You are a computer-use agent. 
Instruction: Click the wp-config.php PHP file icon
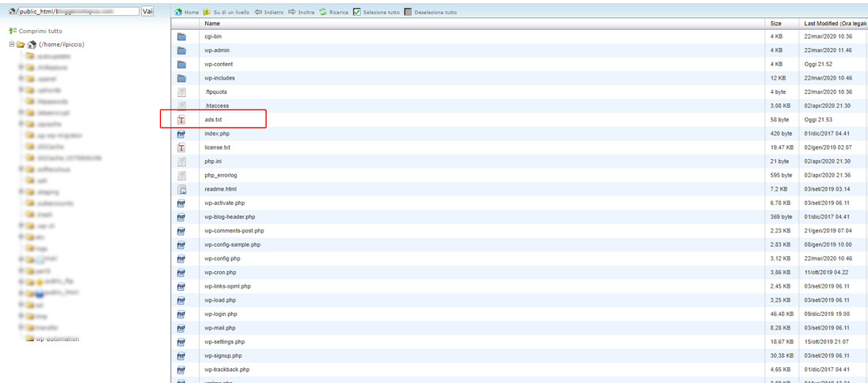pos(181,258)
